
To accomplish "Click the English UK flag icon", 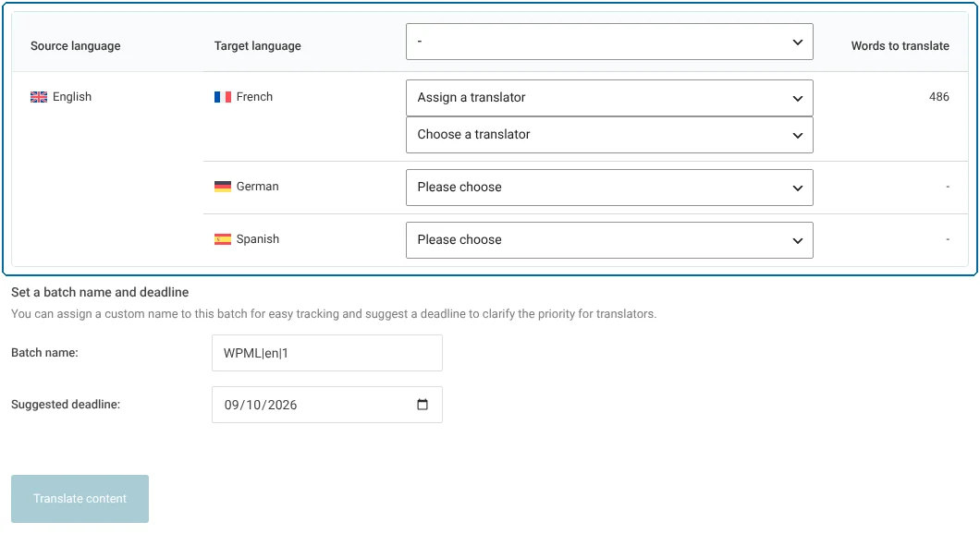I will pyautogui.click(x=39, y=97).
